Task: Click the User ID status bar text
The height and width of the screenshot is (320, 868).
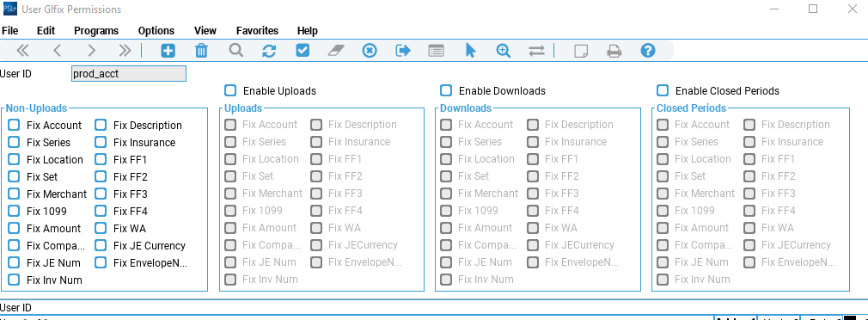Action: click(16, 308)
